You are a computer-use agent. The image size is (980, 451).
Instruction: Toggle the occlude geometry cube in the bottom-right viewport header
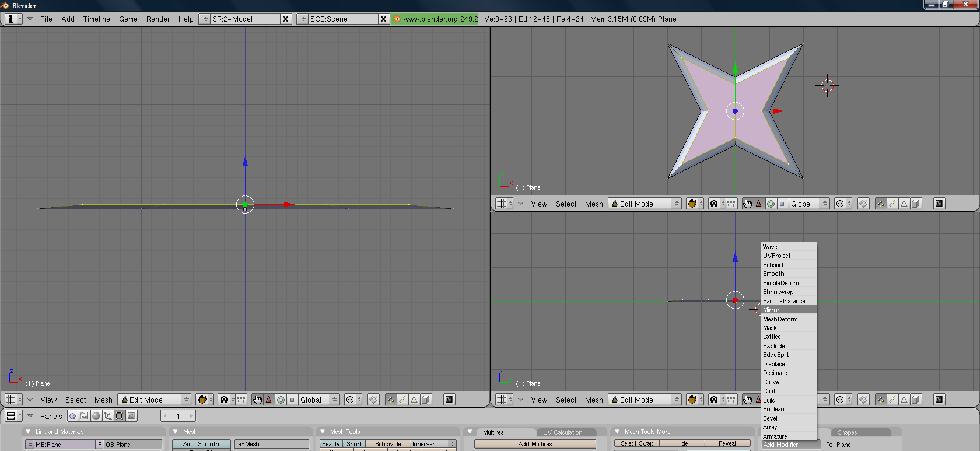point(916,400)
